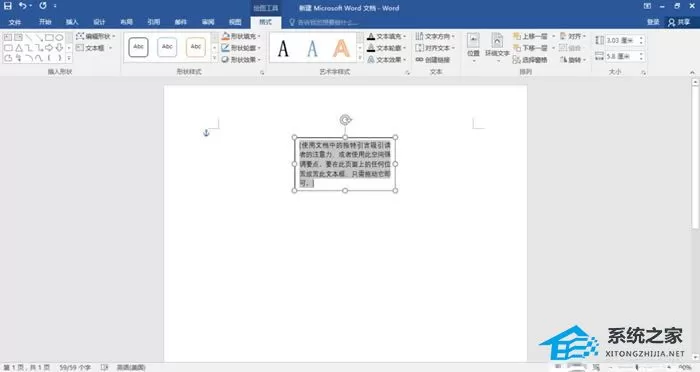This screenshot has height=372, width=700.
Task: Open Shape Effects (形状效果) dropdown
Action: pos(241,60)
